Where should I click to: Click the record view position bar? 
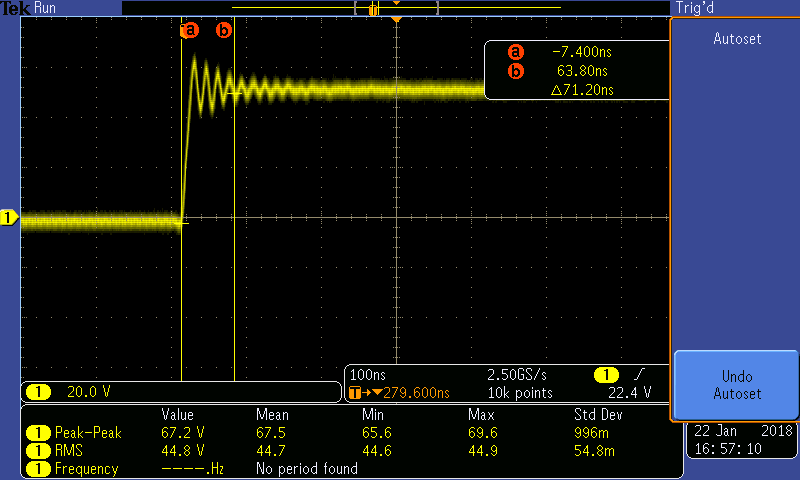396,8
